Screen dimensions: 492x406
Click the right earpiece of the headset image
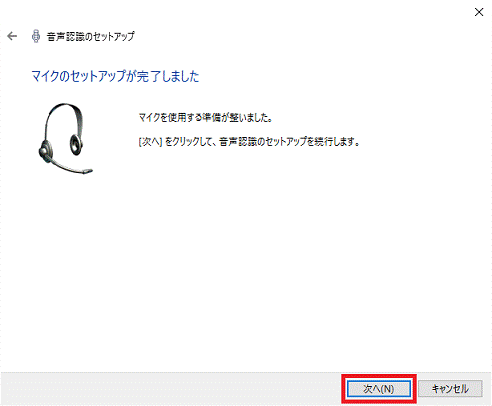click(x=76, y=145)
